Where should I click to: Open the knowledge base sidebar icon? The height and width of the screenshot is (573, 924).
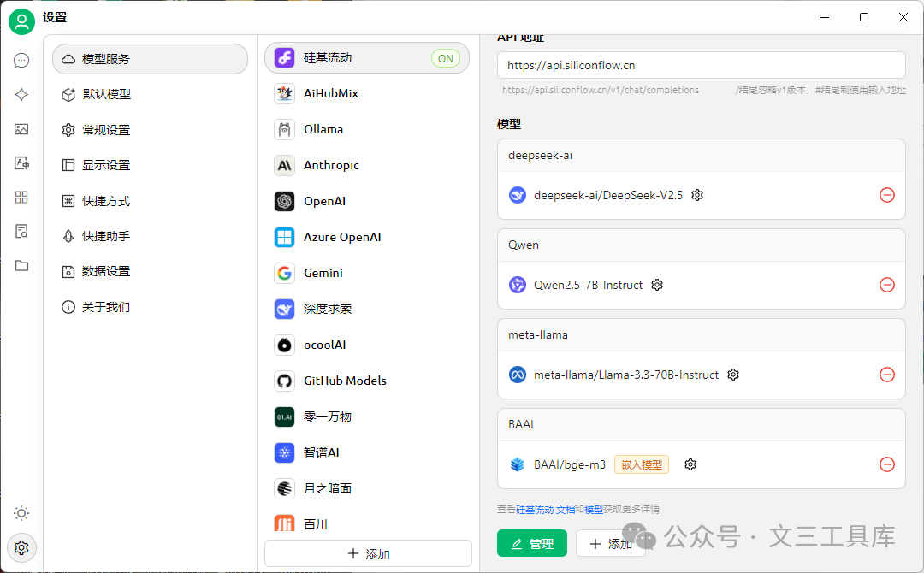pos(21,232)
